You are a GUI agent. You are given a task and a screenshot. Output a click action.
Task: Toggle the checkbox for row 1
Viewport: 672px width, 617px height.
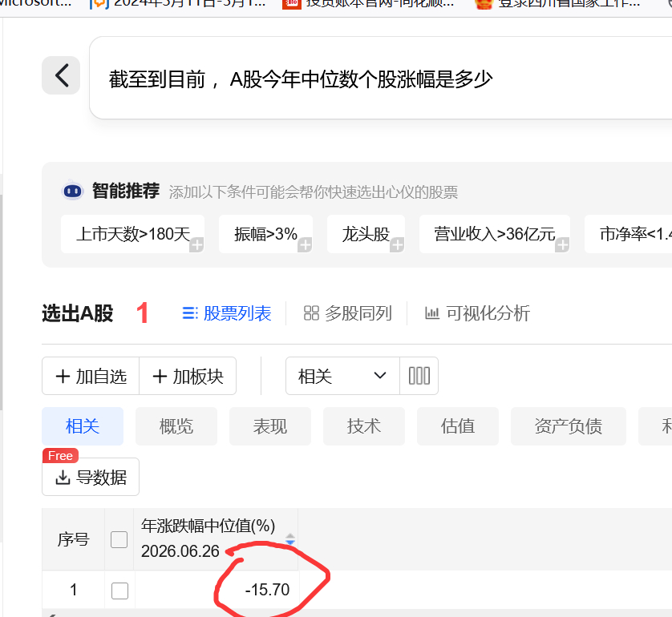[119, 591]
